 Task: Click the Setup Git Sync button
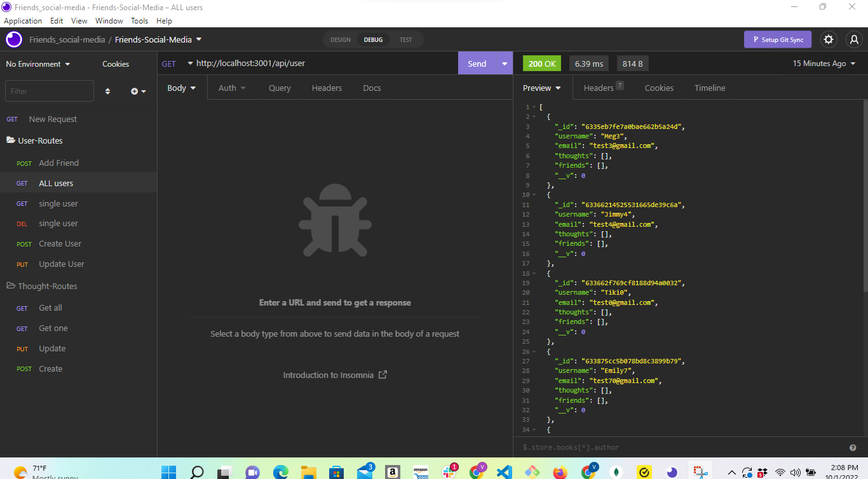pos(778,39)
